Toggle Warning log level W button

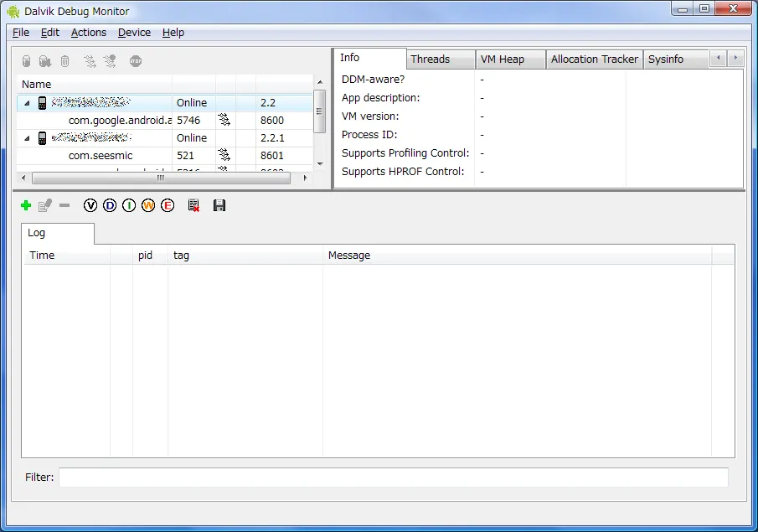pos(148,205)
